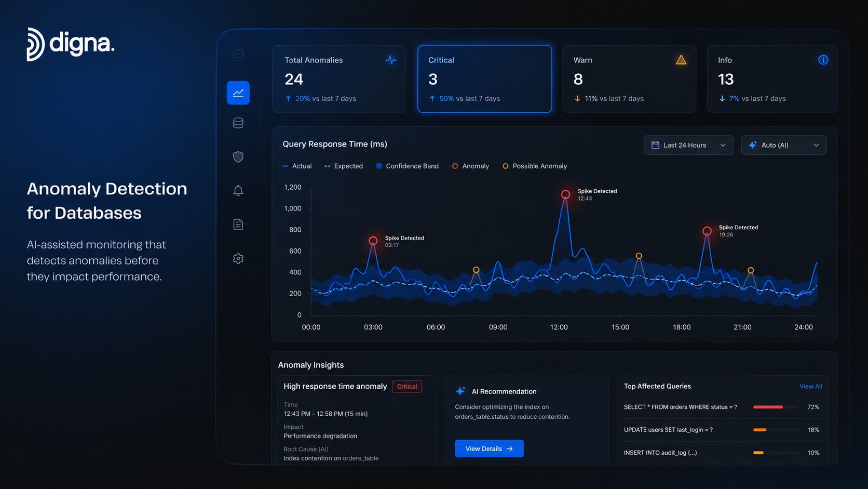
Task: Open the View All link
Action: (810, 386)
